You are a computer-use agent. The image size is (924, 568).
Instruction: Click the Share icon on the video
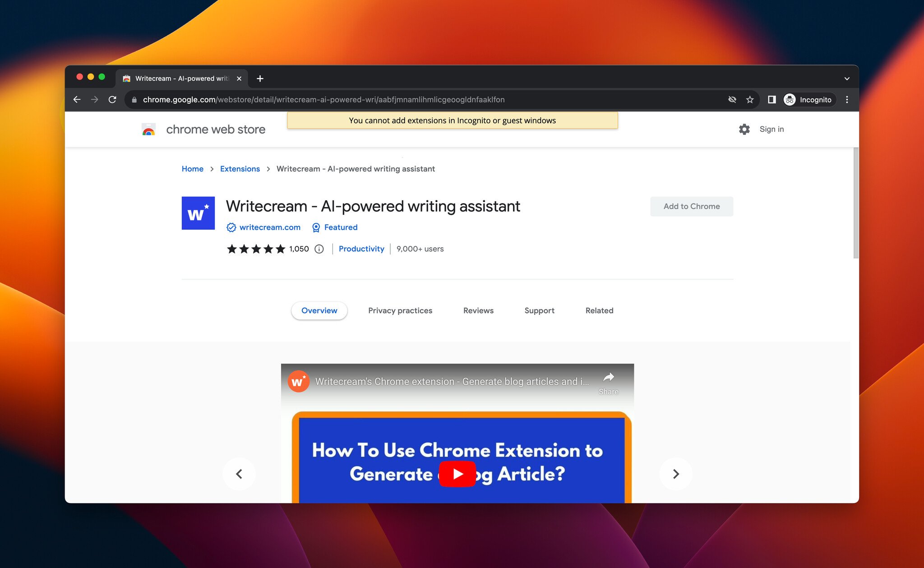(x=607, y=379)
